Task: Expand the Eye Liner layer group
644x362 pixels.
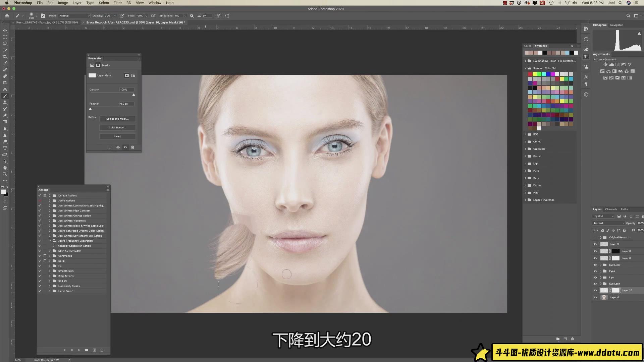Action: pyautogui.click(x=601, y=265)
